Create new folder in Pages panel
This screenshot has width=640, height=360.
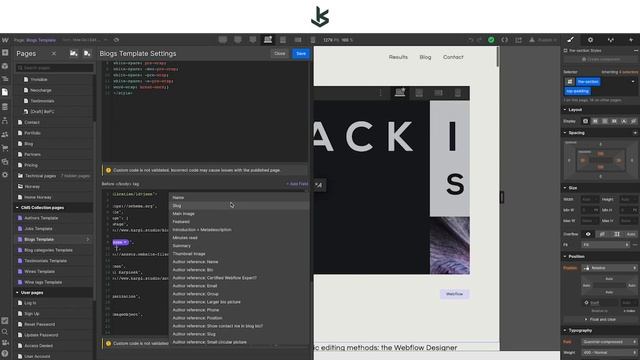tap(73, 53)
